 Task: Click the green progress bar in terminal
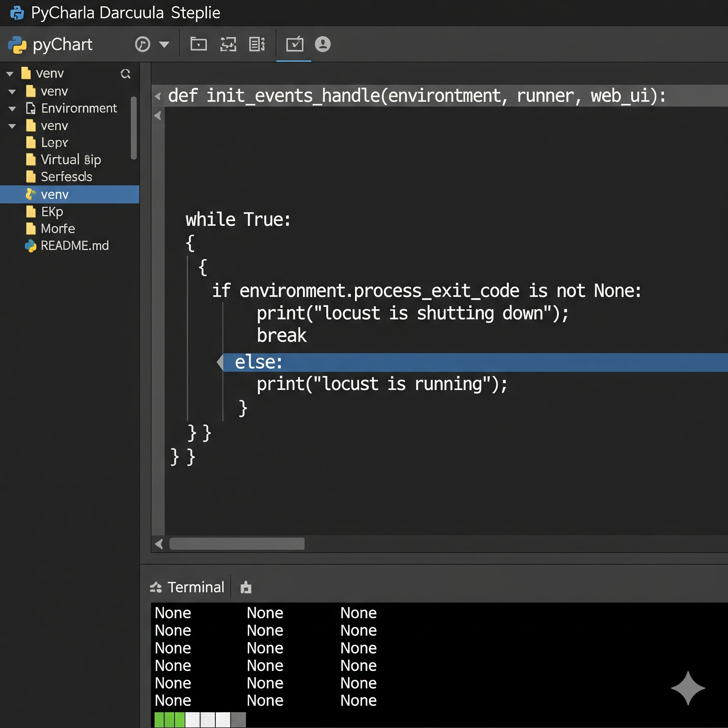(169, 719)
